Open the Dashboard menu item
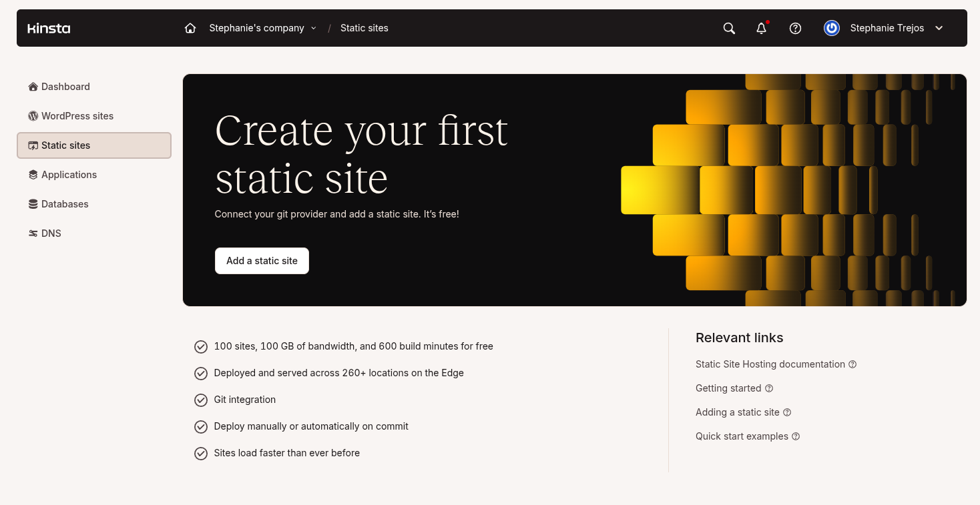The width and height of the screenshot is (980, 505). point(65,86)
